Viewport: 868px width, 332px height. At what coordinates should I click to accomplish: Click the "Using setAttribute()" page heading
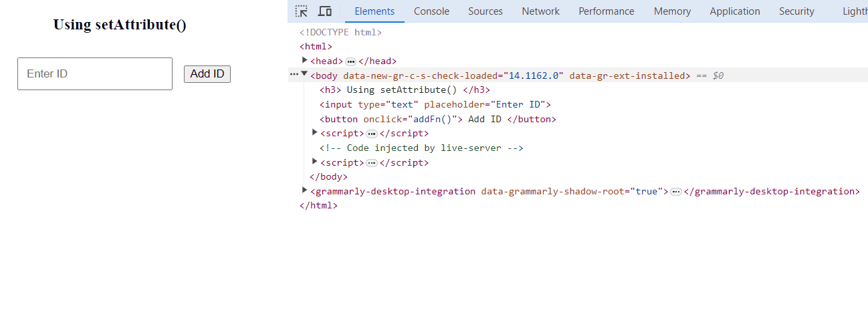120,25
